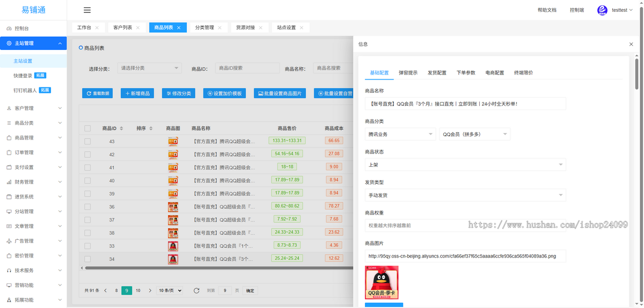Screen dimensions: 644x308
Task: Check the row for product ID 39
Action: [x=87, y=194]
